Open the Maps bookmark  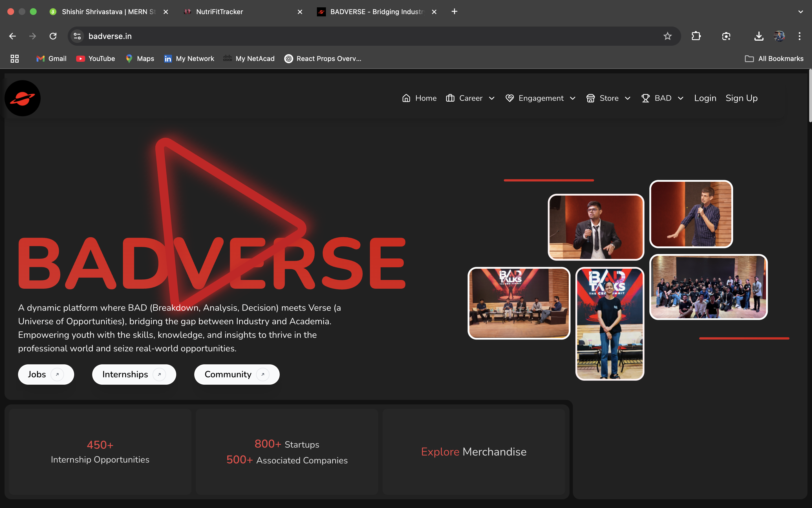140,59
